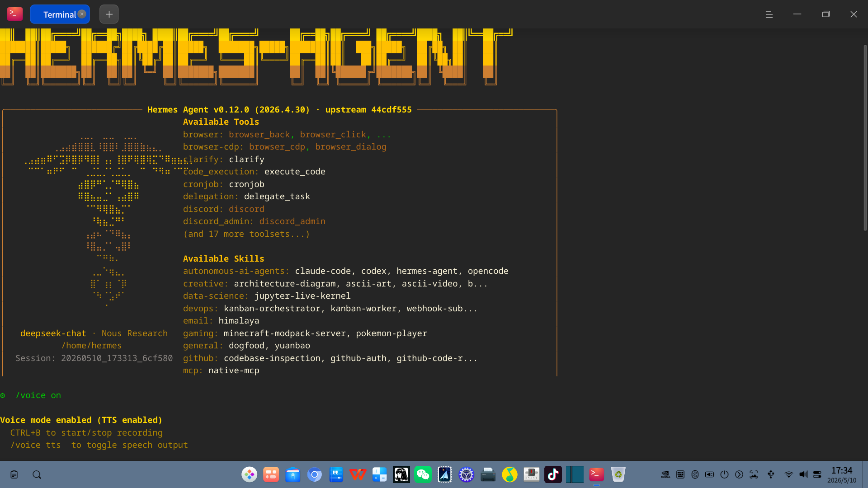868x488 pixels.
Task: Open the Calculator dock icon
Action: [x=379, y=474]
